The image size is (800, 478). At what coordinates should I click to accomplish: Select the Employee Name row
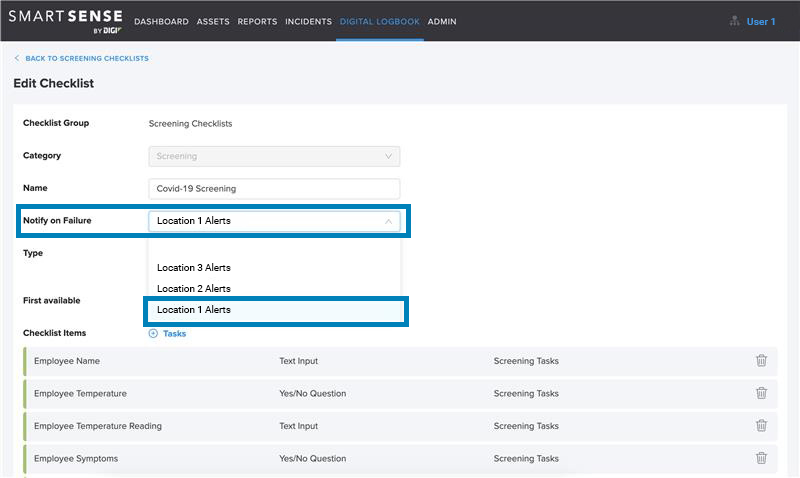401,361
